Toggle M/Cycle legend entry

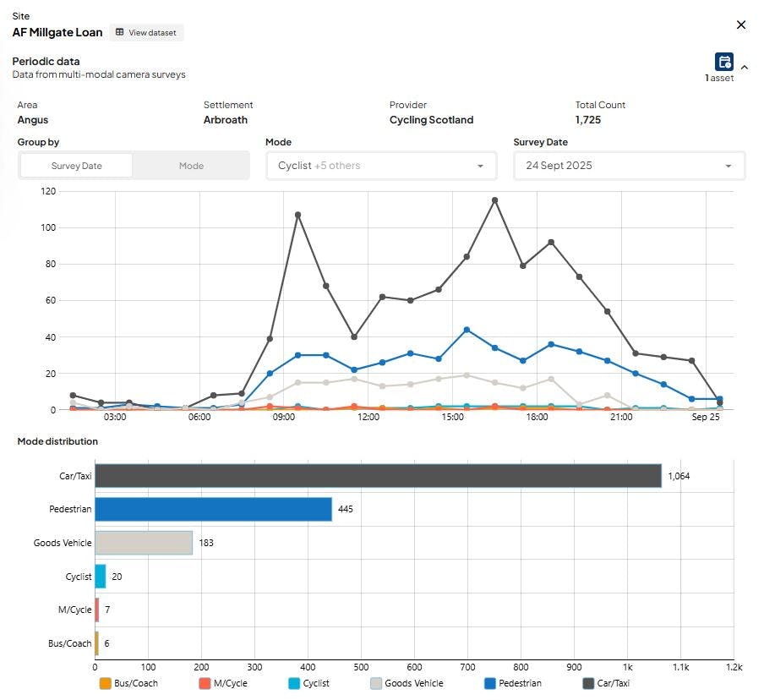224,683
